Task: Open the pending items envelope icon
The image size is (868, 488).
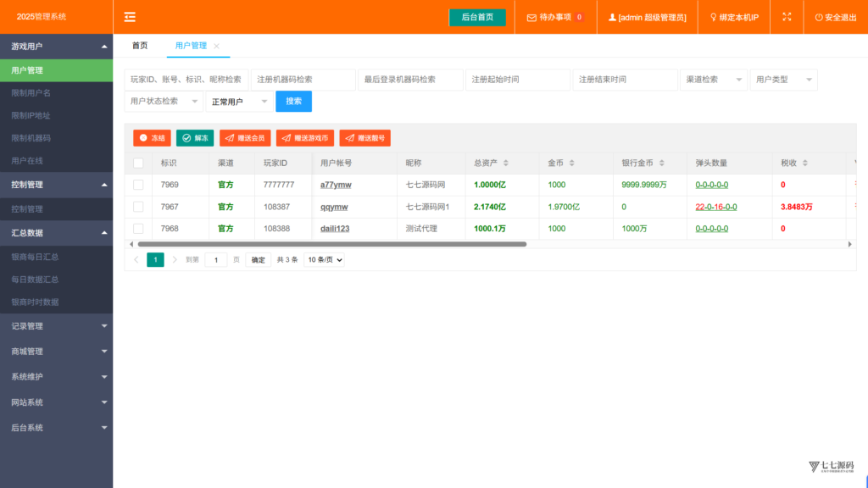Action: click(x=531, y=18)
